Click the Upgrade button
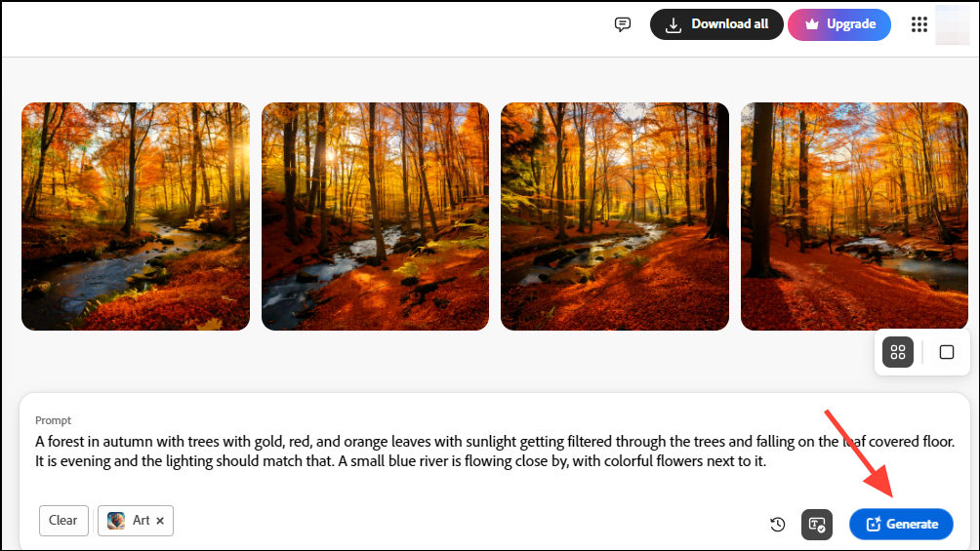This screenshot has width=980, height=551. [838, 24]
